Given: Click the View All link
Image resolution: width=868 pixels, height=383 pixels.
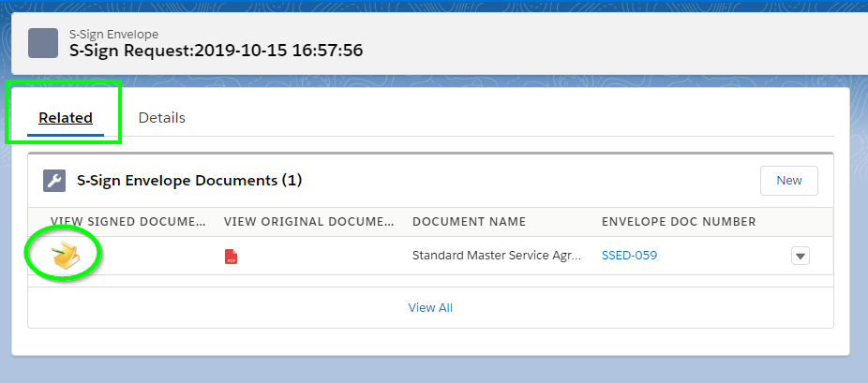Looking at the screenshot, I should coord(430,307).
